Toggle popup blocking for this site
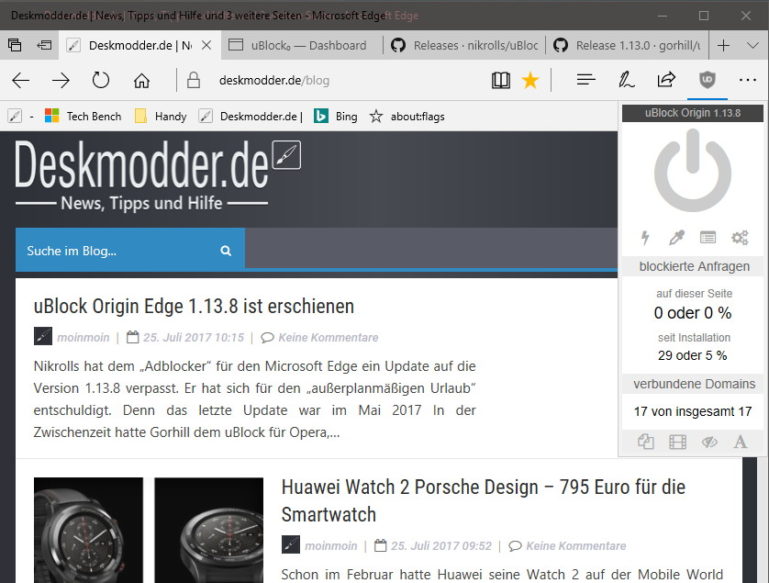The width and height of the screenshot is (769, 583). pos(646,442)
